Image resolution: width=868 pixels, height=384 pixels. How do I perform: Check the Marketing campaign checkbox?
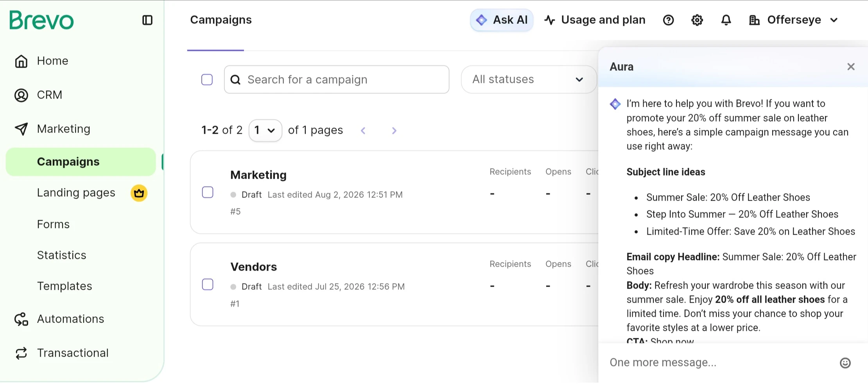coord(208,192)
